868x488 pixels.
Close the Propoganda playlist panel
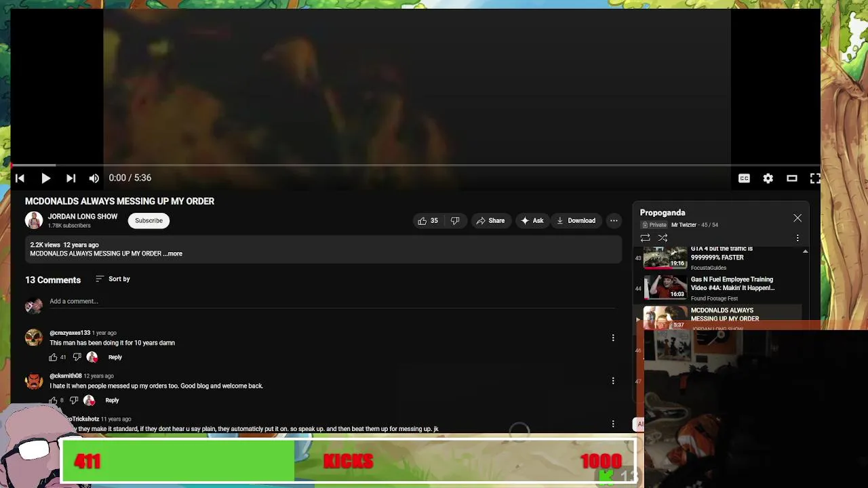[797, 218]
